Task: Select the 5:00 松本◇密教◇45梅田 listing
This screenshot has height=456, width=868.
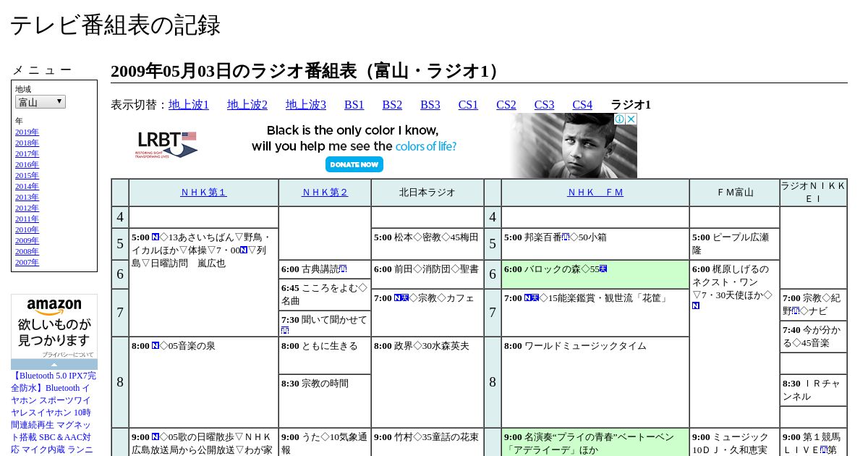Action: point(427,244)
